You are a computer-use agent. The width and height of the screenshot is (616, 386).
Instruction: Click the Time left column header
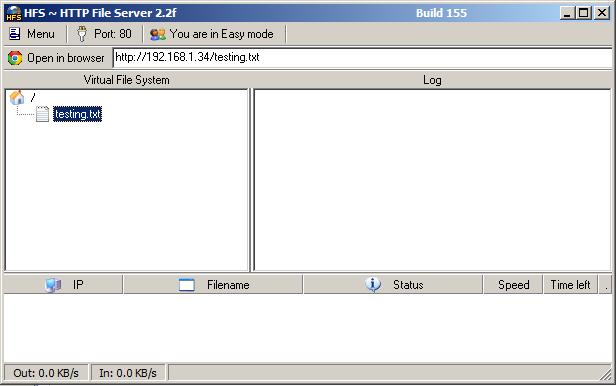pyautogui.click(x=570, y=285)
